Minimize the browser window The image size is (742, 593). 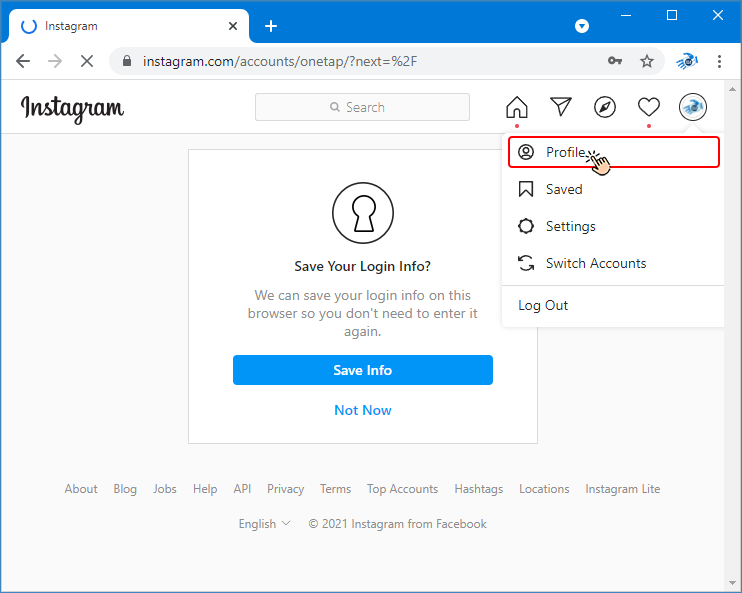pos(626,16)
